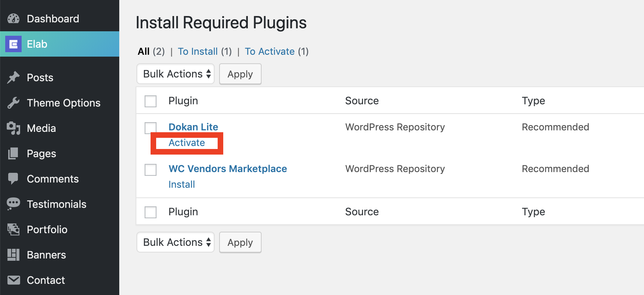
Task: Click the Testimonials speech icon
Action: 13,204
